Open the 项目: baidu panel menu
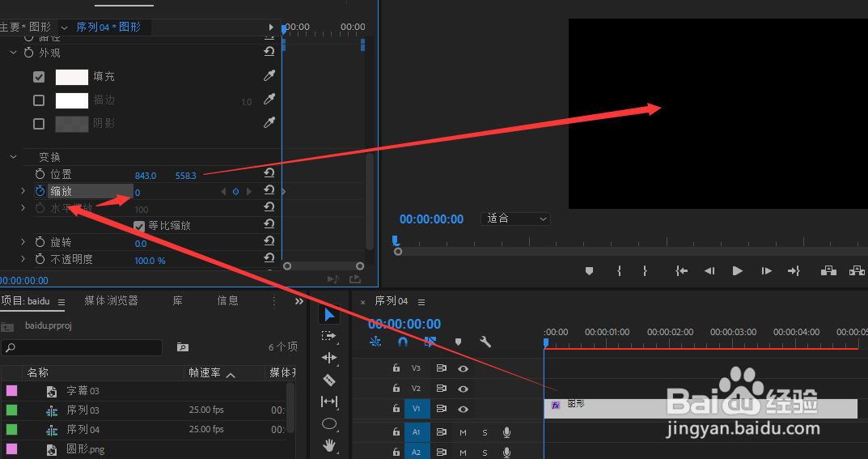868x459 pixels. [61, 302]
